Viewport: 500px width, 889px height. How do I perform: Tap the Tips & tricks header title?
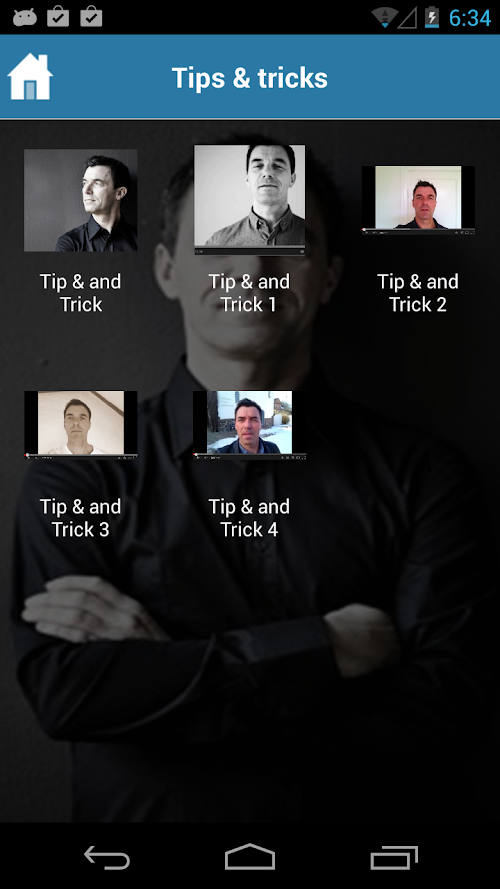tap(250, 78)
